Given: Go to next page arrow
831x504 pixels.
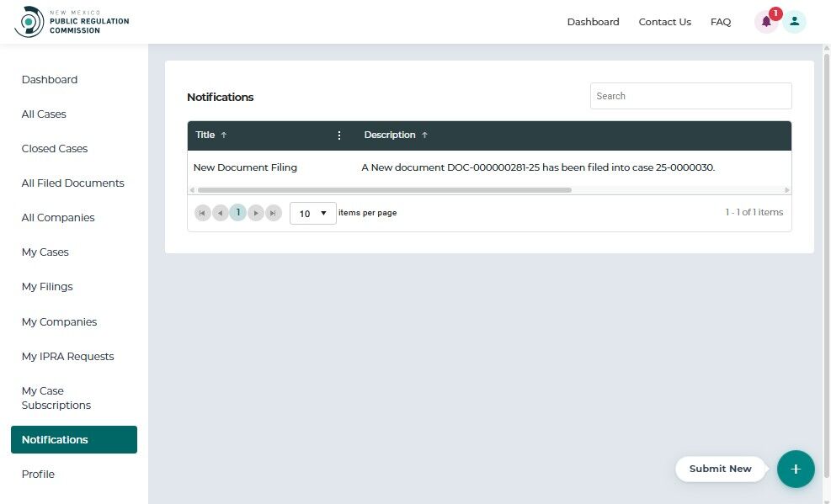Looking at the screenshot, I should click(x=255, y=213).
